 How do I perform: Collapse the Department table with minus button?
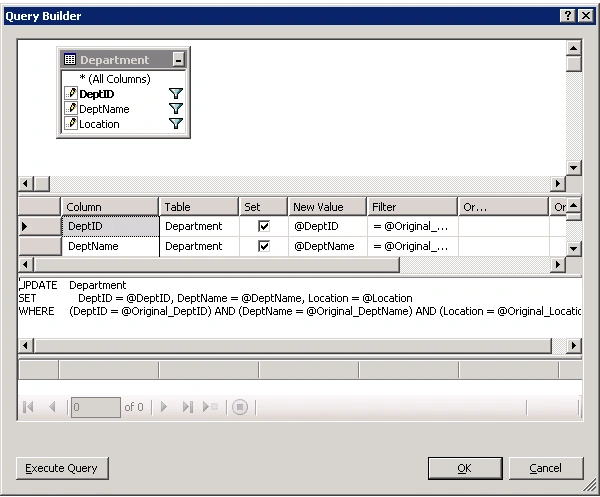(x=178, y=60)
